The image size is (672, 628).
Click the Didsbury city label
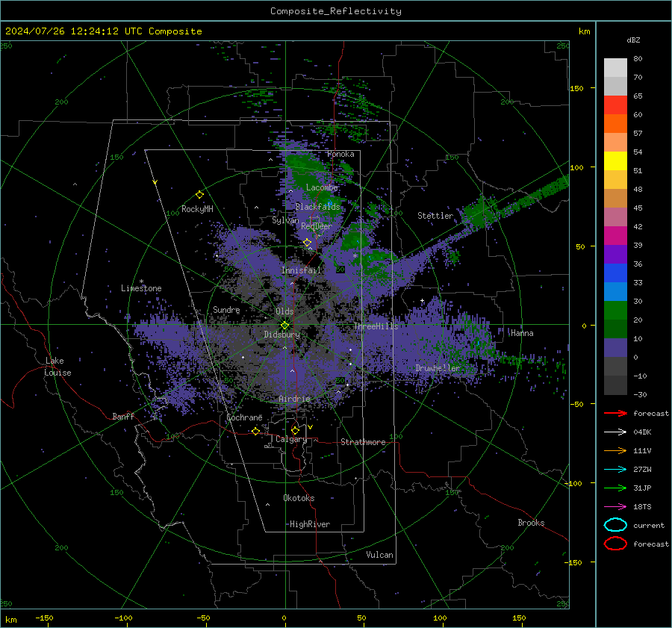[282, 335]
